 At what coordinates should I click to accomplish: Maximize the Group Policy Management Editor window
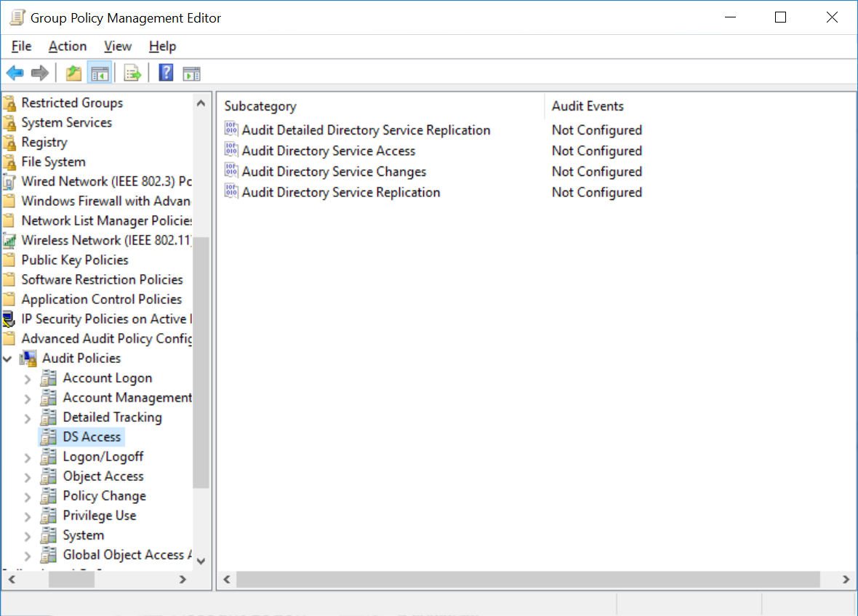(x=781, y=17)
